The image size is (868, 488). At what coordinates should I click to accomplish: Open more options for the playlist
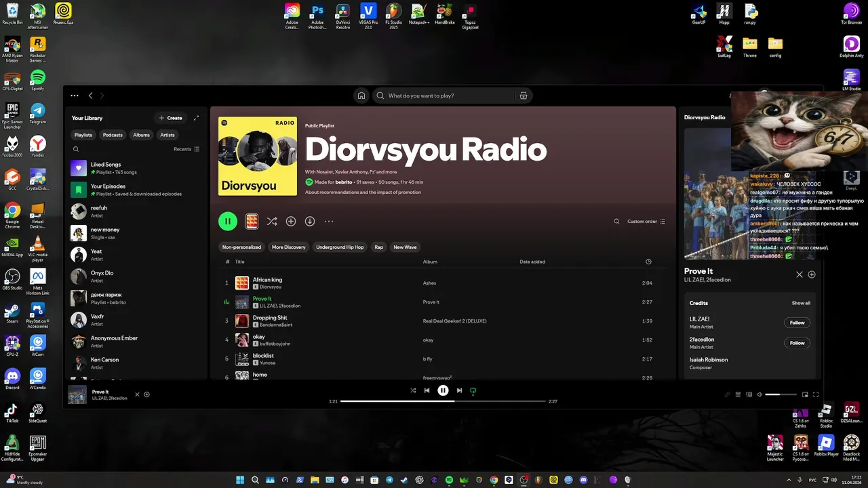point(329,221)
